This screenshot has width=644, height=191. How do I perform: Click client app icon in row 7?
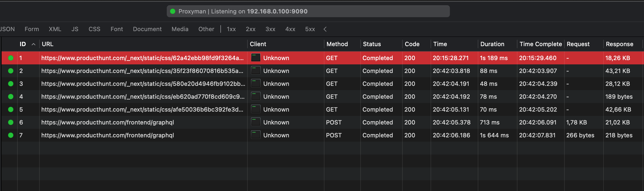(256, 135)
